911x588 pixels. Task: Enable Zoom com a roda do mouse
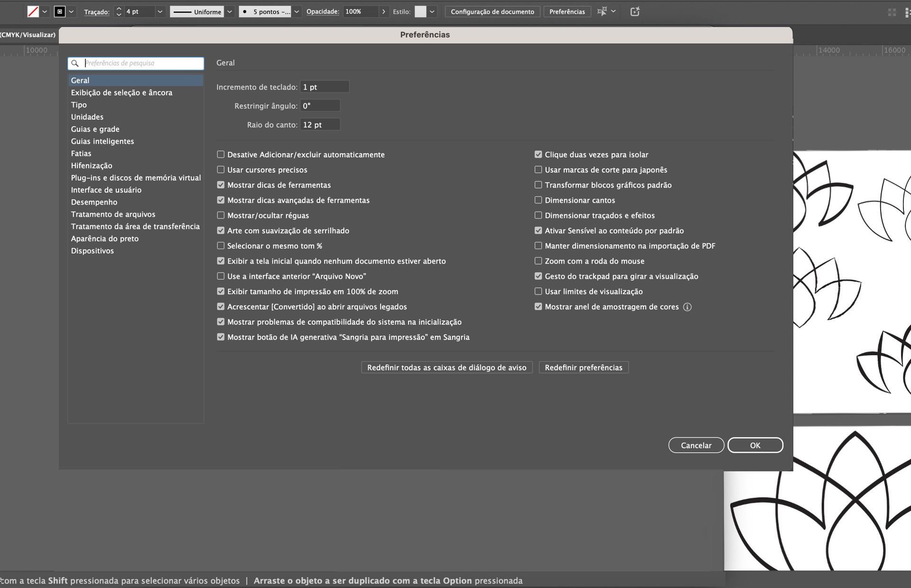click(538, 261)
